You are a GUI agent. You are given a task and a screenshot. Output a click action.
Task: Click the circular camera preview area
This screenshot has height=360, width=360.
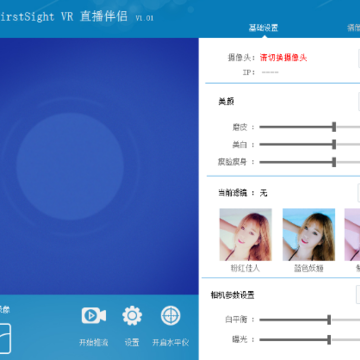click(x=70, y=166)
